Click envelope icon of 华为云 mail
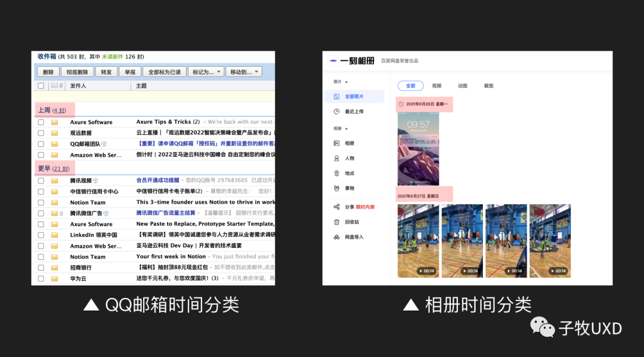 54,278
